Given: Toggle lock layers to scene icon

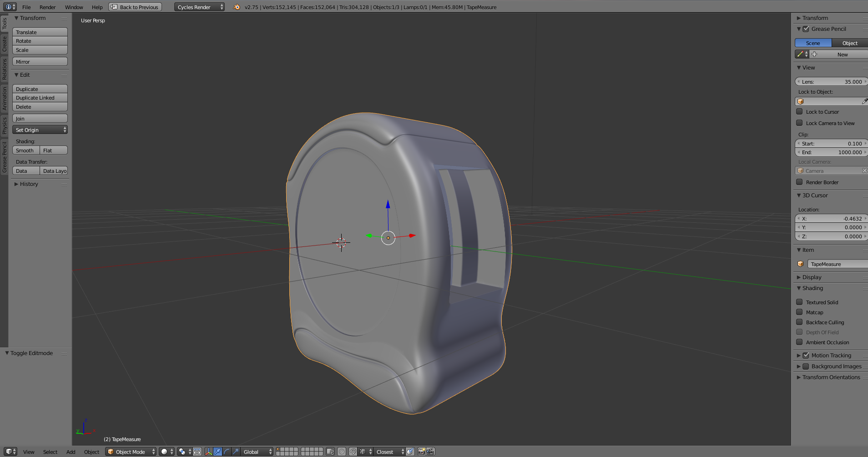Looking at the screenshot, I should click(330, 452).
